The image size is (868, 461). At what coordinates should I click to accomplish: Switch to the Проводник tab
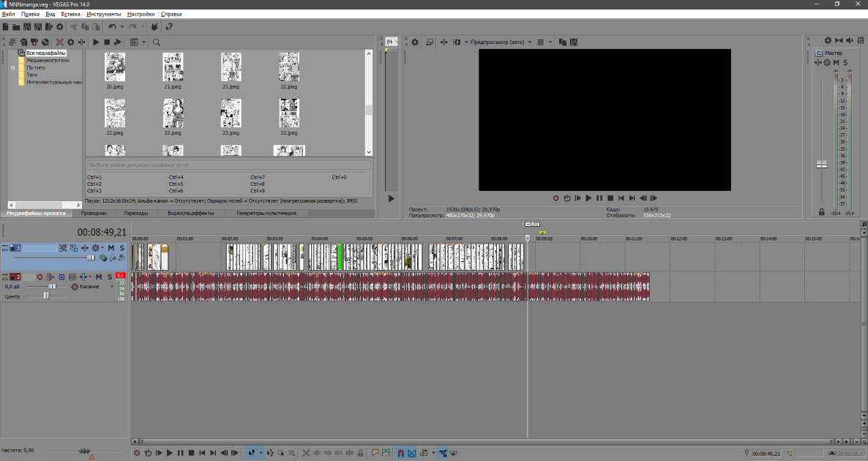coord(94,213)
